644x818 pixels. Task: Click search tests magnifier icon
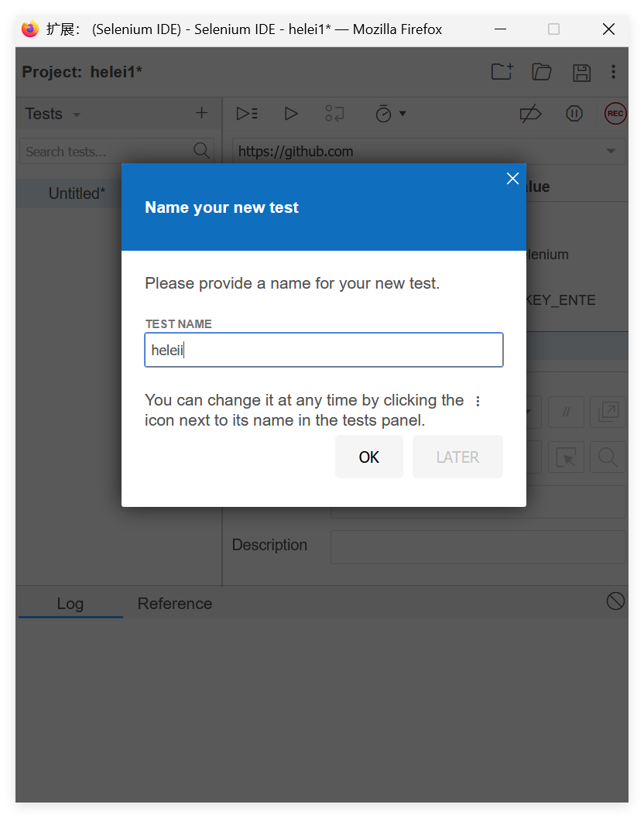coord(201,151)
